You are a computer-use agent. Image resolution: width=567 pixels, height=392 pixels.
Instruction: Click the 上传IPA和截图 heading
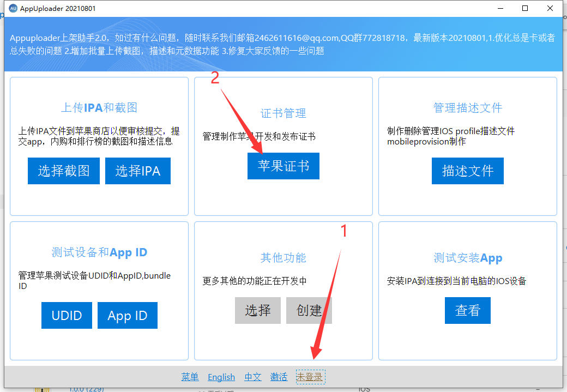(99, 107)
